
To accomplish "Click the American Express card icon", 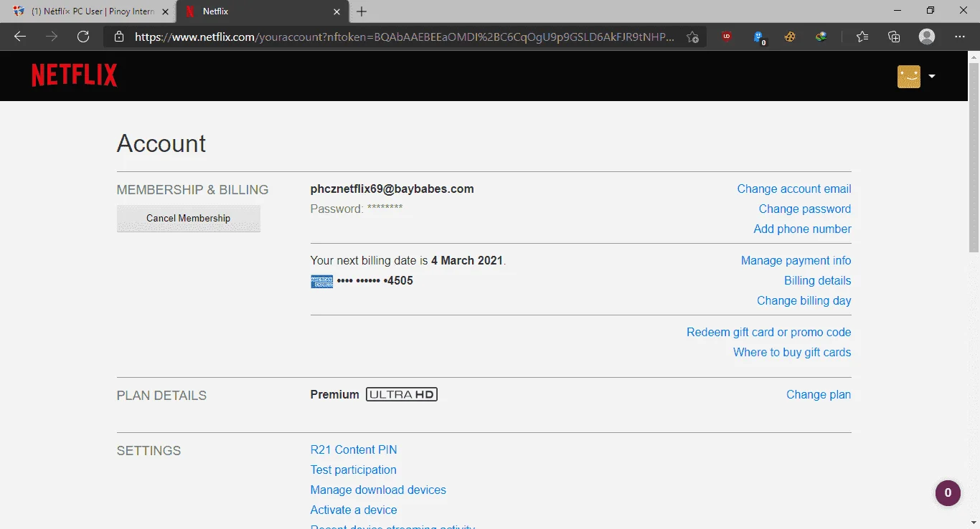I will [322, 282].
